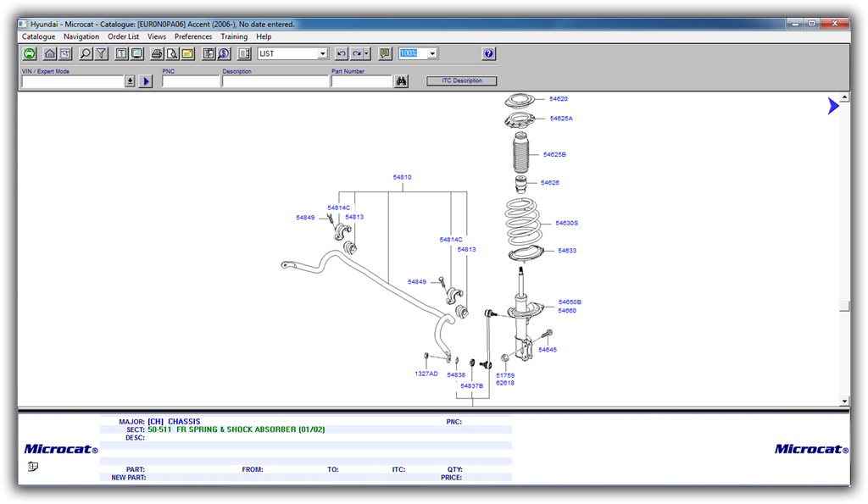The image size is (868, 504).
Task: Click the [CH] CHASSIS major label
Action: 174,422
